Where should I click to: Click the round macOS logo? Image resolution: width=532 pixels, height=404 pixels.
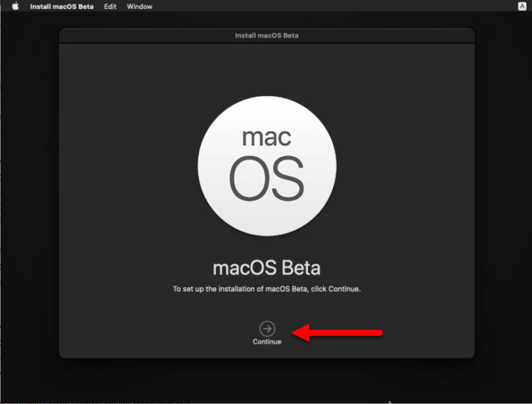point(267,166)
